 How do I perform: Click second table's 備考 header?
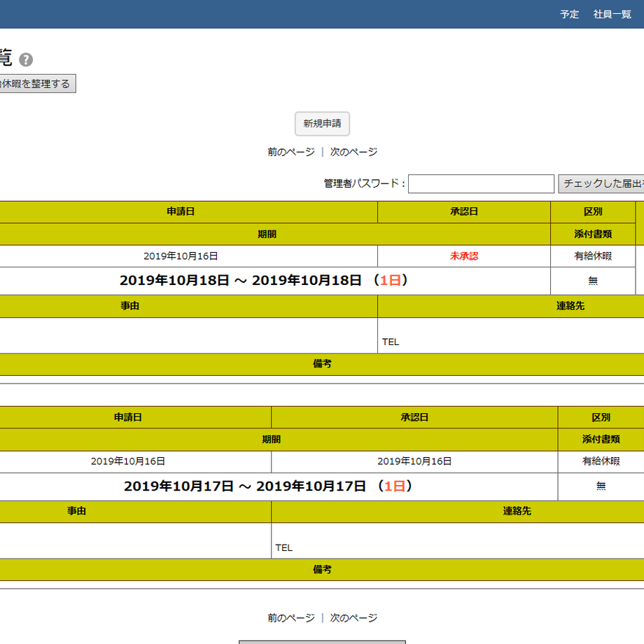[322, 570]
